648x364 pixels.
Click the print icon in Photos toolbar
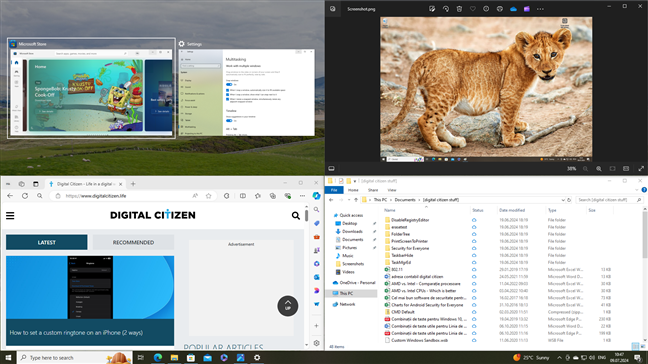click(x=500, y=9)
